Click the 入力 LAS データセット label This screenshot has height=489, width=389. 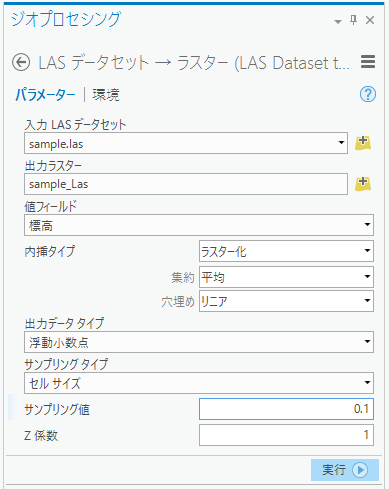point(76,125)
